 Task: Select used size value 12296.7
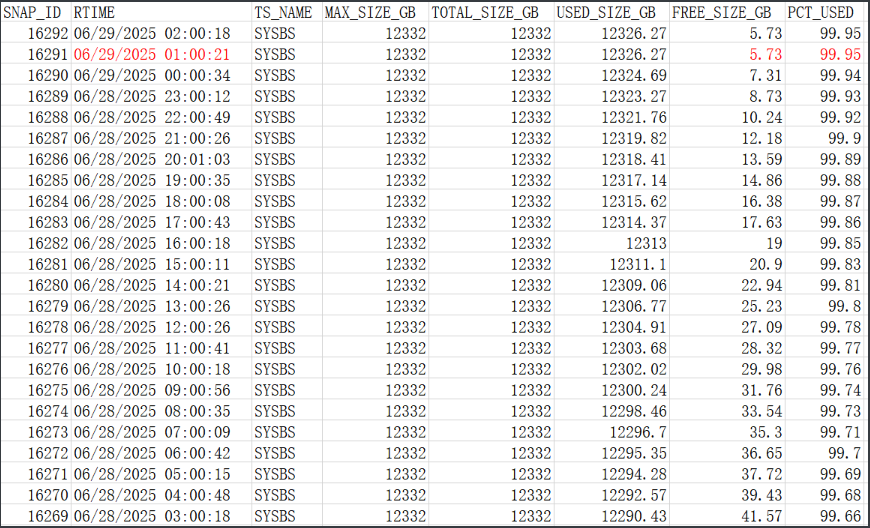tap(638, 433)
